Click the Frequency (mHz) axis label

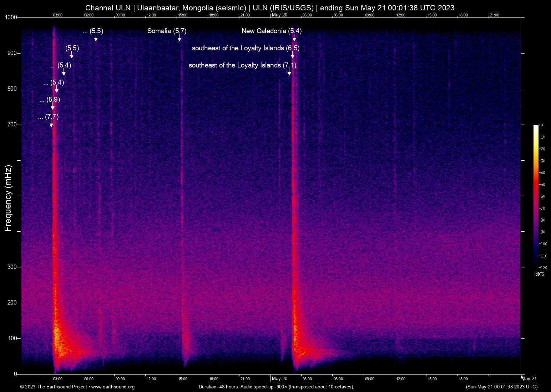[x=8, y=198]
